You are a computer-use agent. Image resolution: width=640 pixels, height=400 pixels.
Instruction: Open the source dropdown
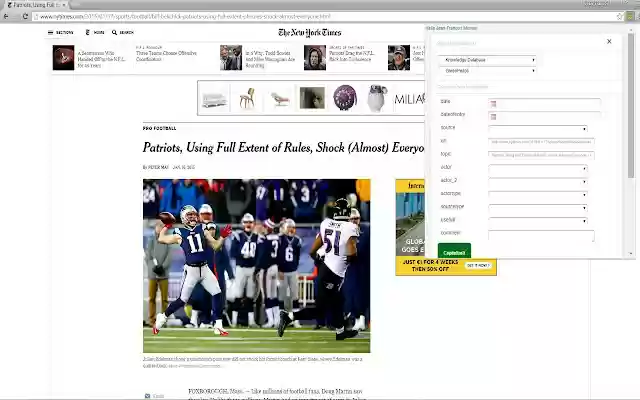click(538, 129)
